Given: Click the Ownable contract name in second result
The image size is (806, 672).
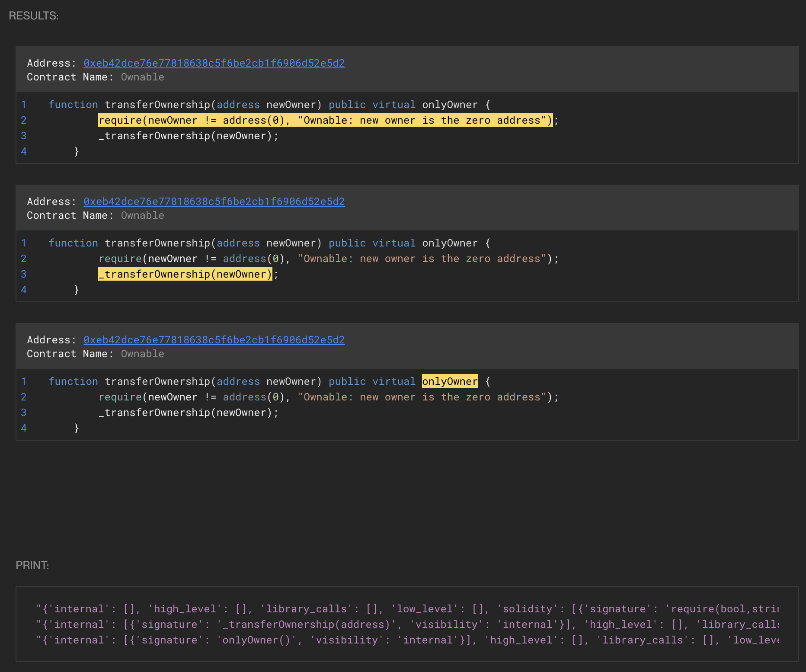Looking at the screenshot, I should [x=142, y=215].
